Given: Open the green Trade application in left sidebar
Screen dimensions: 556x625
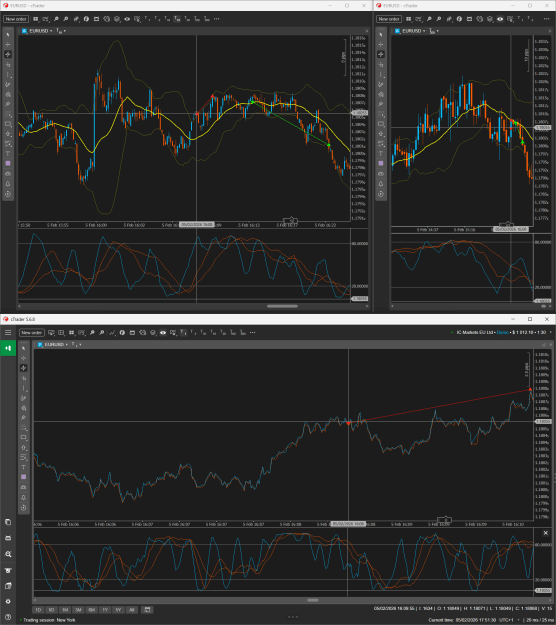Looking at the screenshot, I should (8, 348).
